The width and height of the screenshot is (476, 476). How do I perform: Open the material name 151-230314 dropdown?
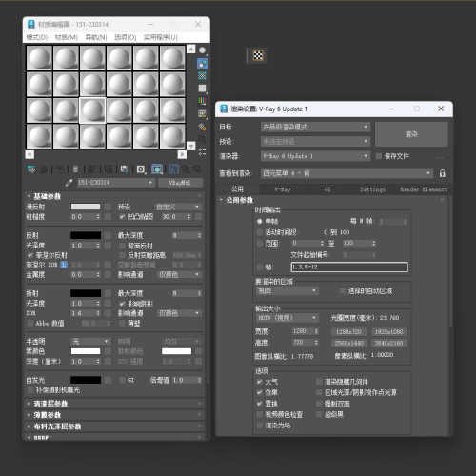point(116,183)
